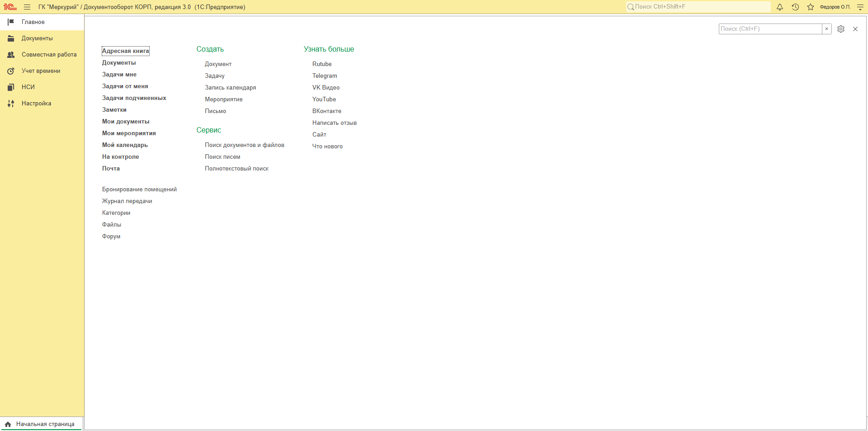Clear the section search field with x

pyautogui.click(x=827, y=29)
